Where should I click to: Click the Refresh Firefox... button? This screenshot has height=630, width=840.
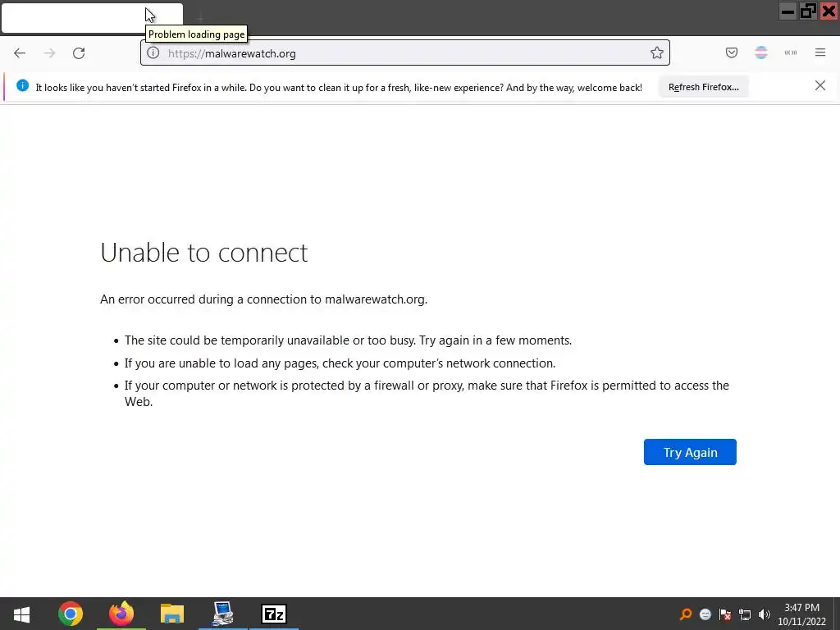pos(703,87)
